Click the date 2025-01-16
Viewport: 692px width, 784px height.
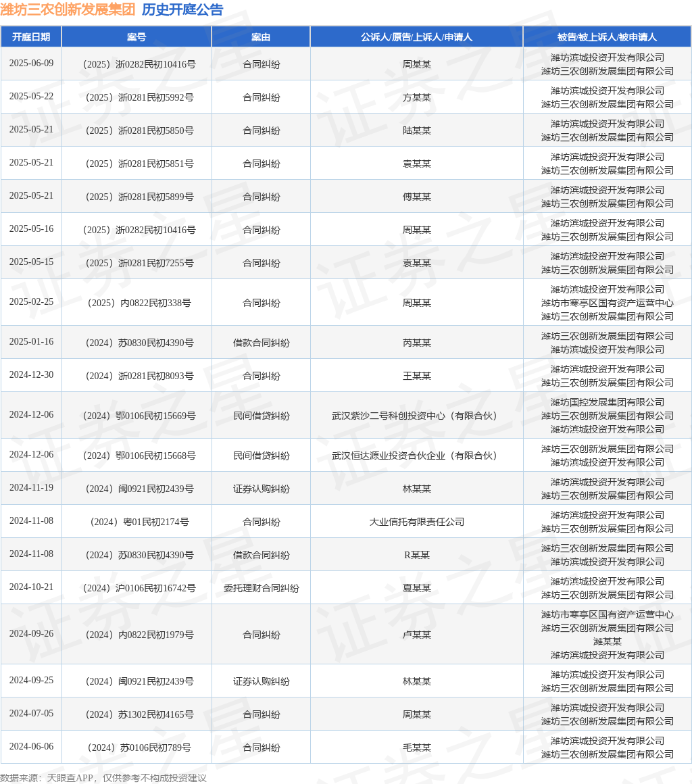[31, 342]
